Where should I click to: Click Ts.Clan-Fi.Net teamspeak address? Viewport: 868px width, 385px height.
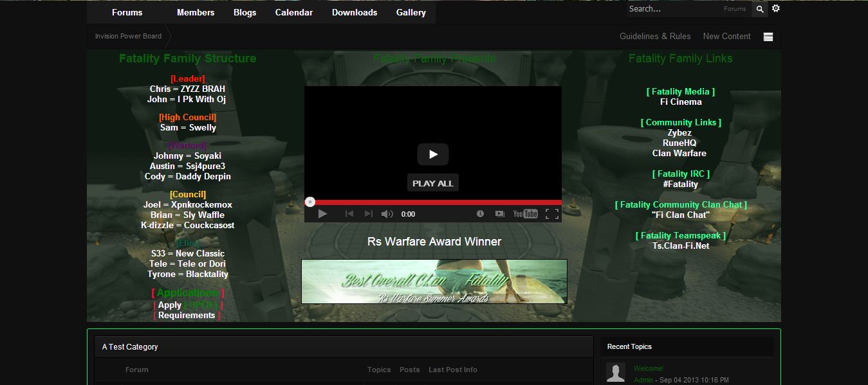pyautogui.click(x=680, y=246)
